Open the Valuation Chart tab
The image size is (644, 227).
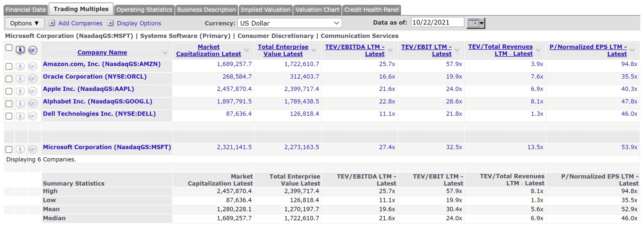pos(317,10)
